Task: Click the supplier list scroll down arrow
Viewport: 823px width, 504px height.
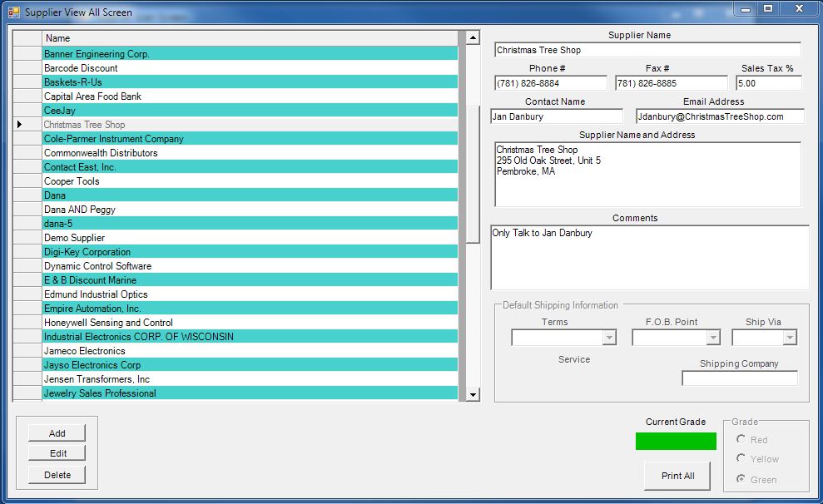Action: pos(473,394)
